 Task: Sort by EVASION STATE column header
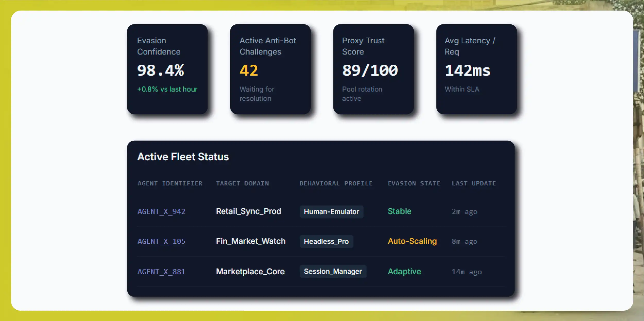(414, 183)
